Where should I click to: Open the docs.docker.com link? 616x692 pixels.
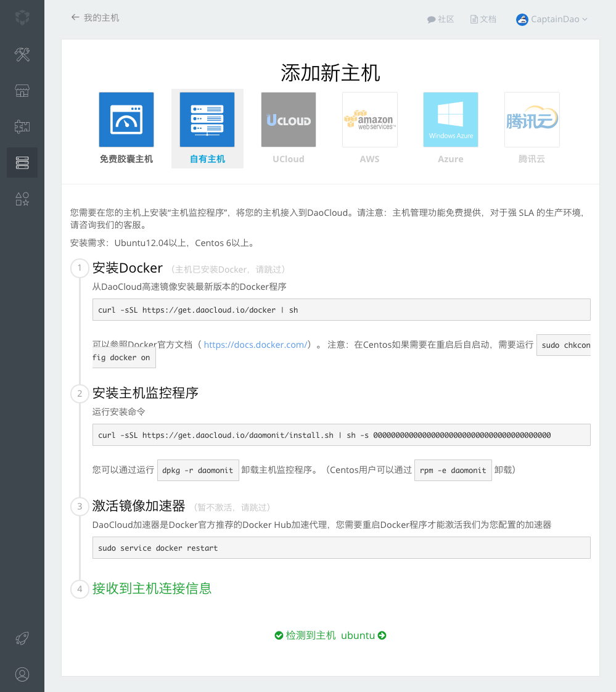[x=255, y=345]
